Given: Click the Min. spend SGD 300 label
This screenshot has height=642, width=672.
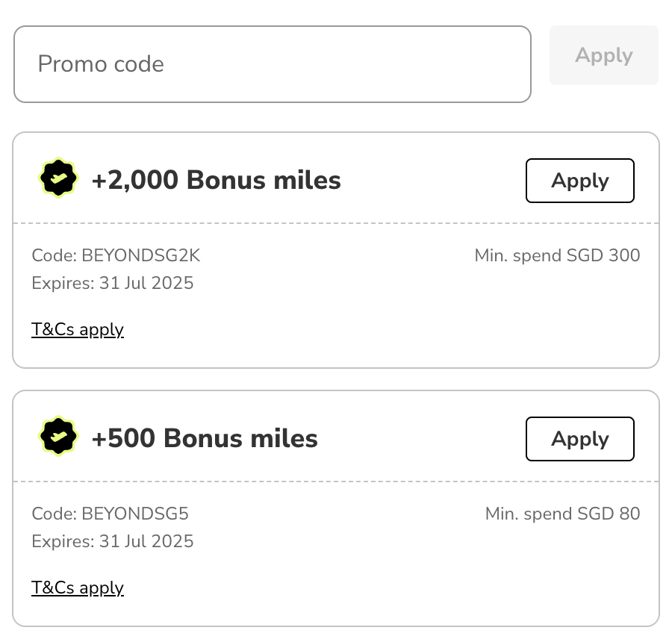Looking at the screenshot, I should pos(557,256).
